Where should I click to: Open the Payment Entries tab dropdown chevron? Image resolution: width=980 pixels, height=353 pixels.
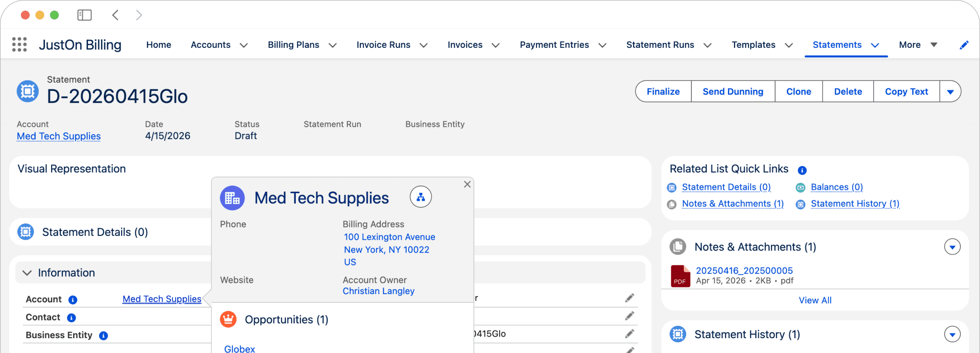[x=602, y=45]
